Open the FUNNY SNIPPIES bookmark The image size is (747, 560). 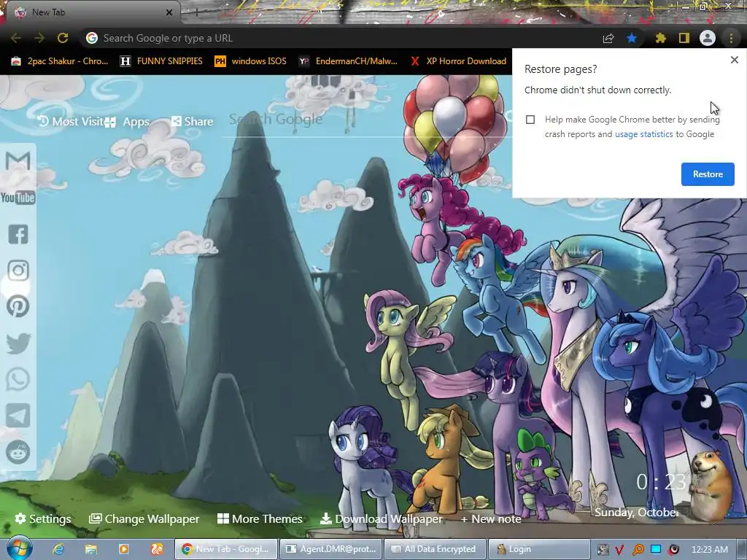click(x=161, y=61)
